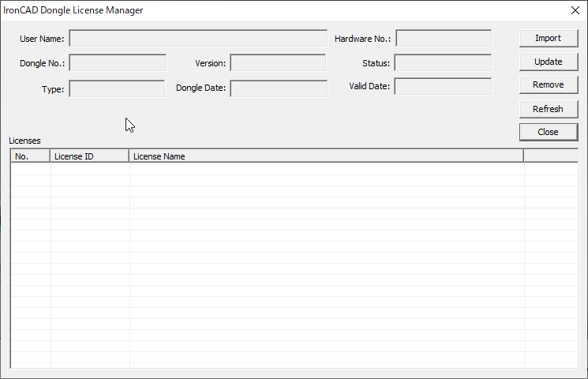
Task: Click the Import button
Action: click(x=549, y=38)
